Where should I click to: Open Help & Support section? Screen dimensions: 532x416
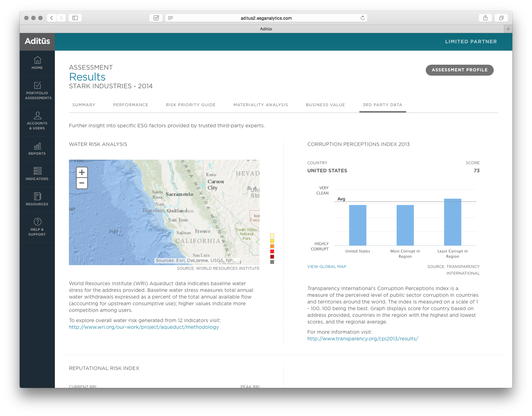(x=37, y=227)
